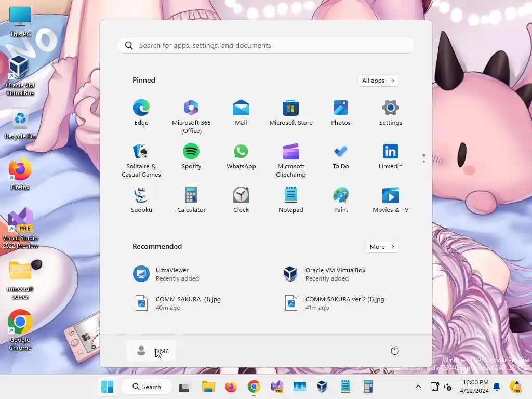
Task: Open the Edge pinned app
Action: click(141, 113)
